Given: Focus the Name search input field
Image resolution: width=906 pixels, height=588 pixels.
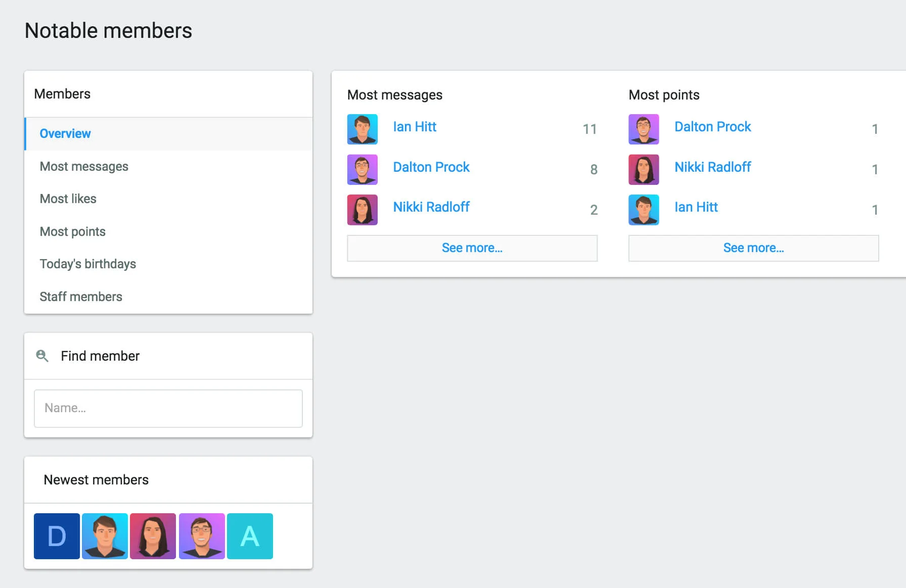Looking at the screenshot, I should pos(168,408).
